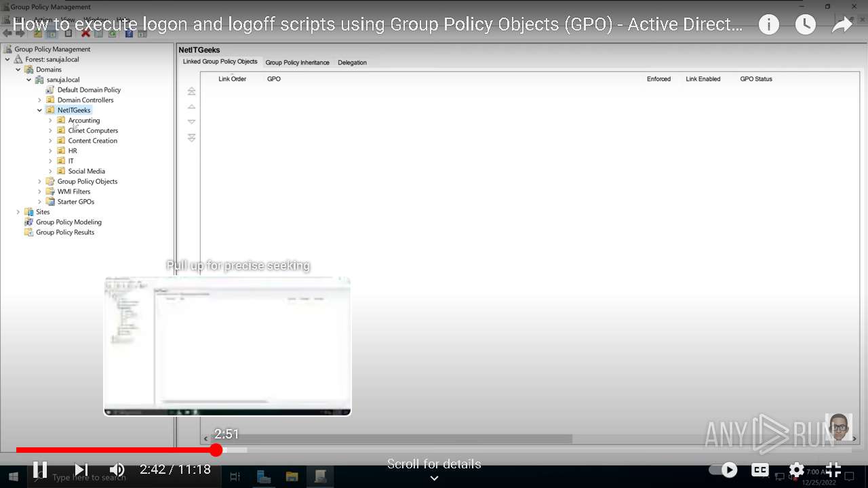The image size is (868, 488).
Task: Select Starter GPOs in tree
Action: point(76,202)
